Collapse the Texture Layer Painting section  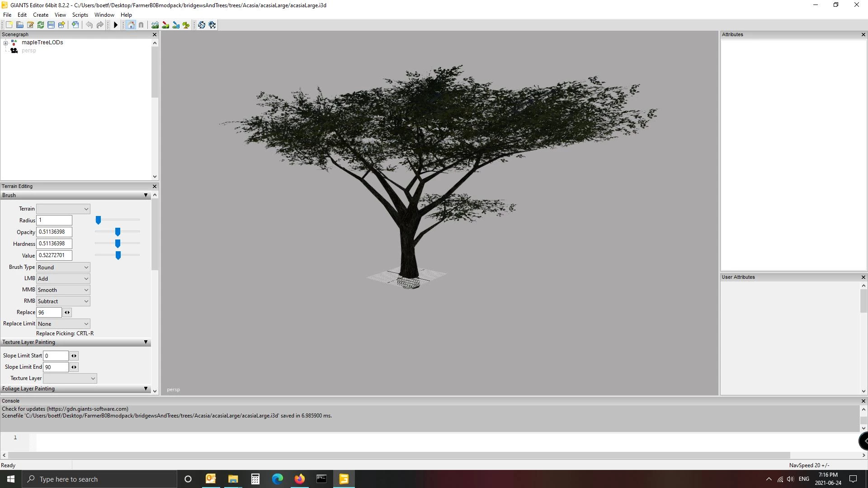pos(146,342)
